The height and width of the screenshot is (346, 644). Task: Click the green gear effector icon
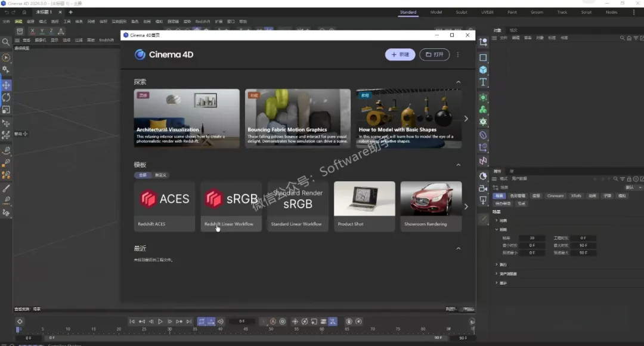483,122
